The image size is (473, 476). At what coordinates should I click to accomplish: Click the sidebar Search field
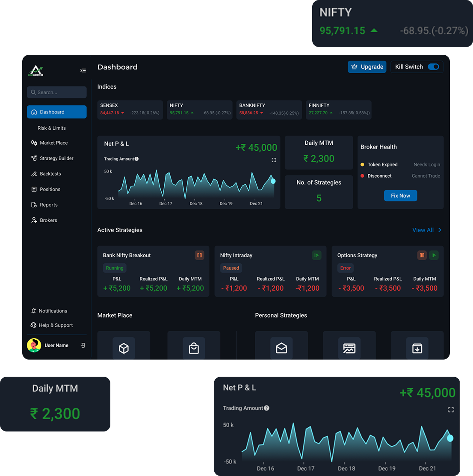click(x=57, y=92)
